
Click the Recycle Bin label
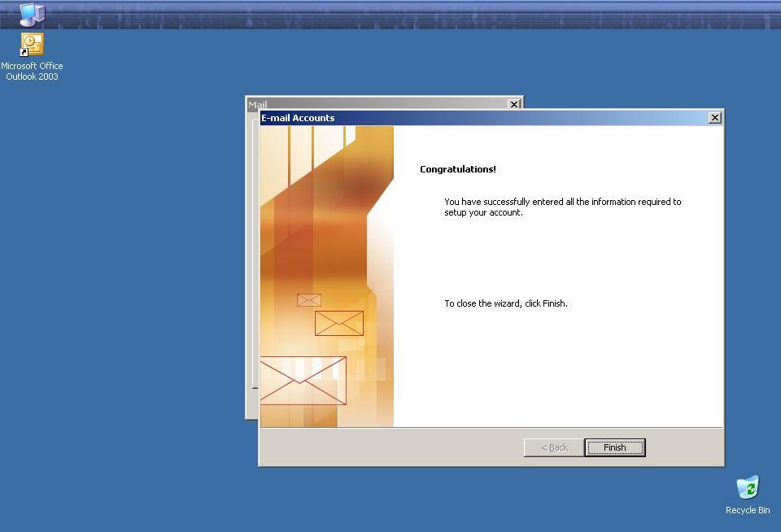point(747,510)
